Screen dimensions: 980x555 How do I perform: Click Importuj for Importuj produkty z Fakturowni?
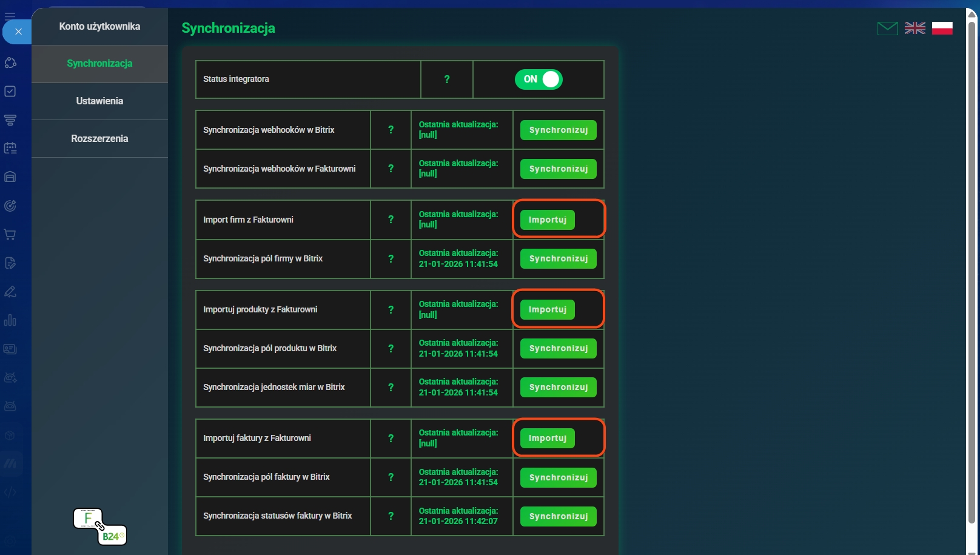pos(548,309)
